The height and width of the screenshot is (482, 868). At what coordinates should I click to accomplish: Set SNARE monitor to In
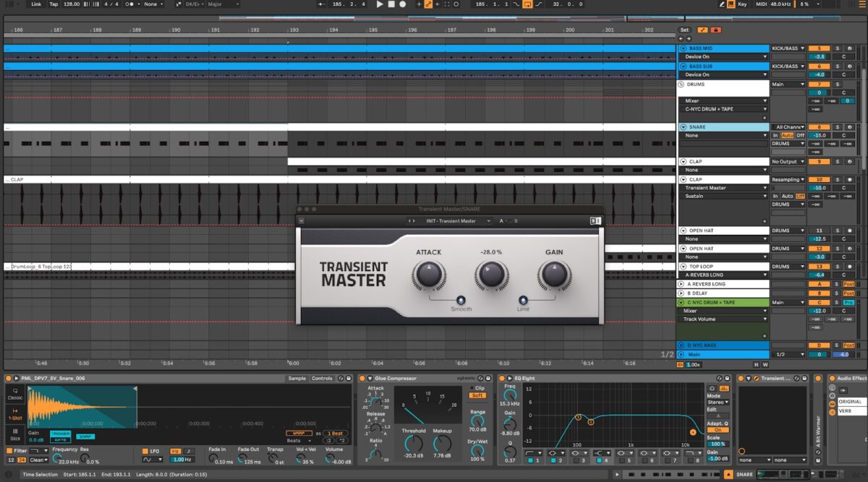pyautogui.click(x=775, y=135)
